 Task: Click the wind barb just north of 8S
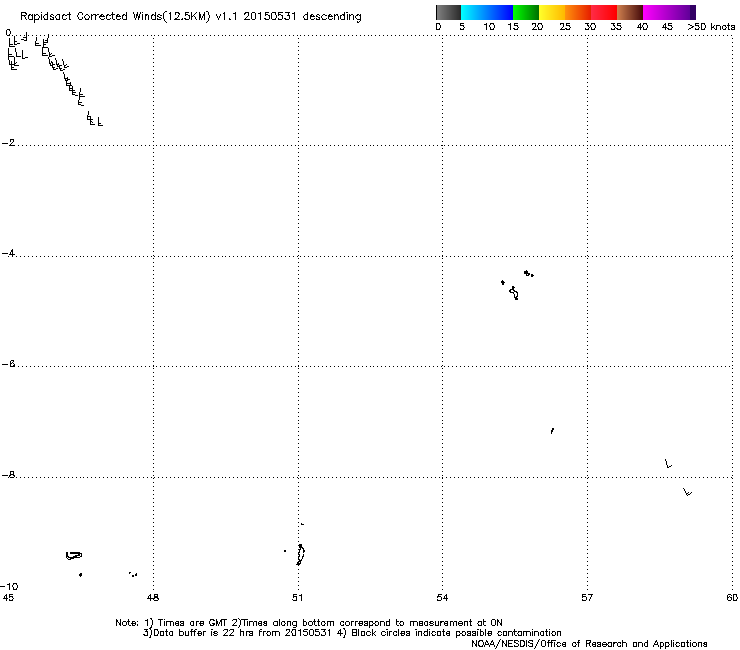point(668,464)
